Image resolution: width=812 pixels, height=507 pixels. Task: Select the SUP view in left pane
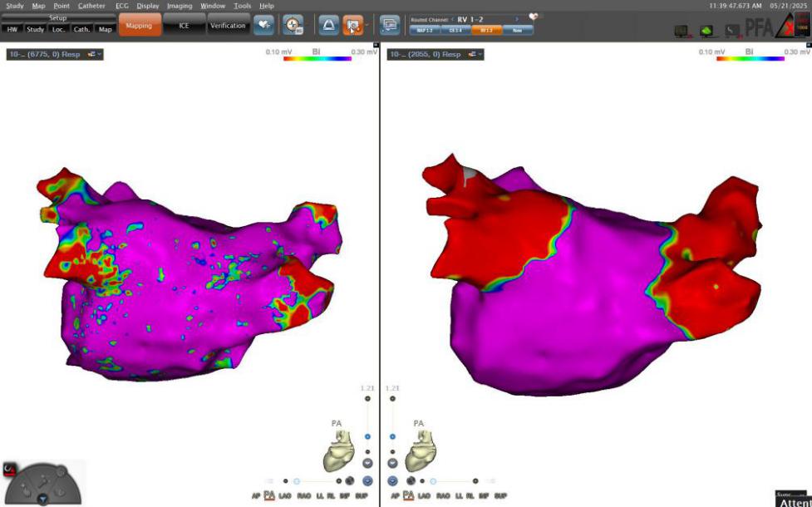362,495
